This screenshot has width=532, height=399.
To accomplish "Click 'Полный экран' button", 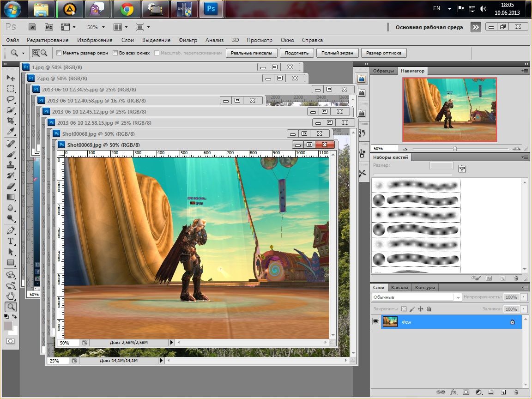I will click(337, 53).
